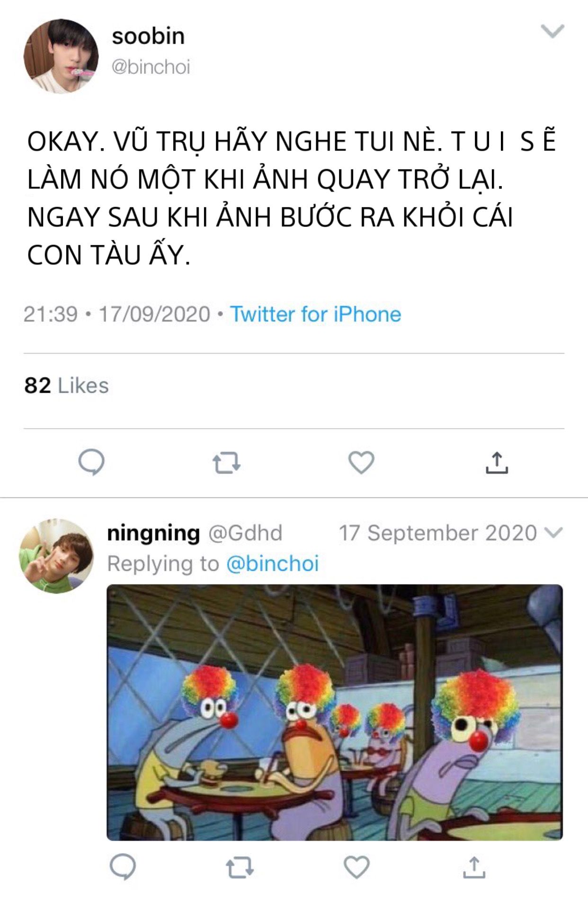Reply to soobin's main tweet
The image size is (588, 899).
pyautogui.click(x=91, y=462)
